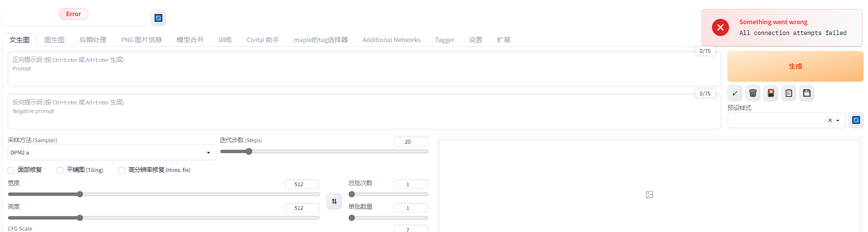The width and height of the screenshot is (868, 232).
Task: Open the Additional Networks tab
Action: point(391,40)
